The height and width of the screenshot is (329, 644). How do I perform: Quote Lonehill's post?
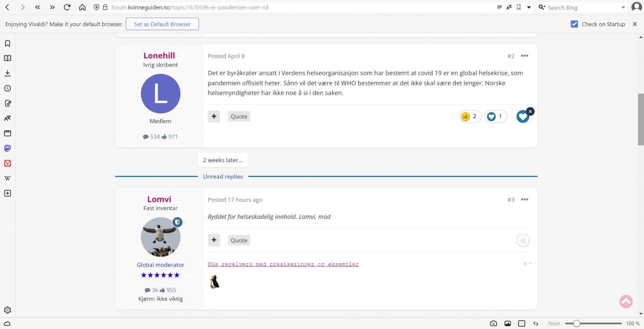pos(238,117)
